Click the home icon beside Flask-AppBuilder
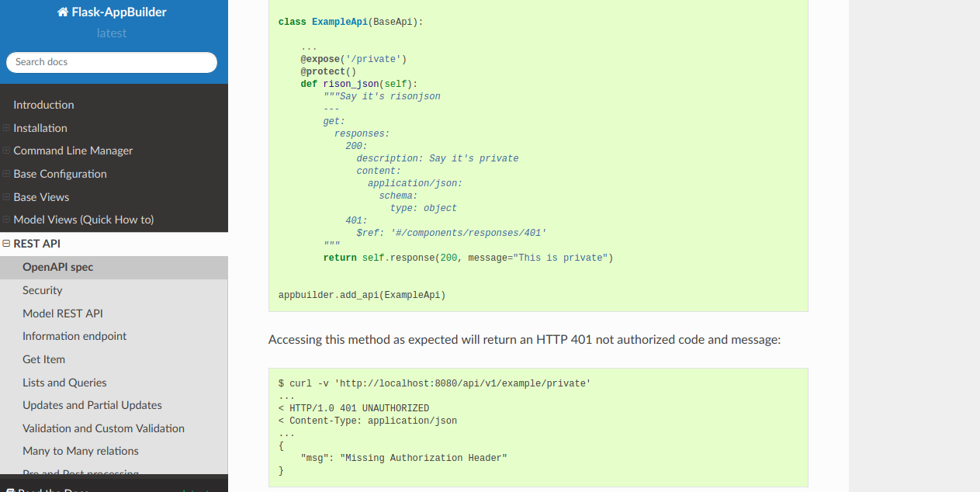Image resolution: width=980 pixels, height=492 pixels. (x=63, y=12)
